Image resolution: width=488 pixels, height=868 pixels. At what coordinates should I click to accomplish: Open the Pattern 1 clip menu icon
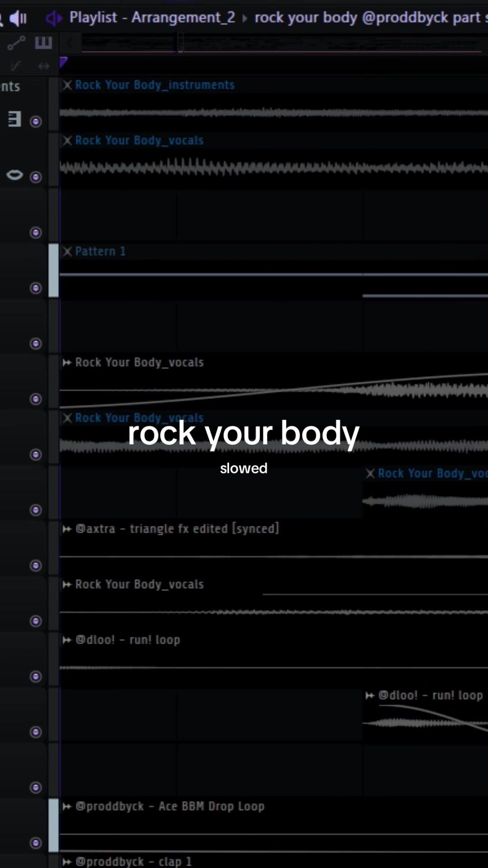click(67, 251)
